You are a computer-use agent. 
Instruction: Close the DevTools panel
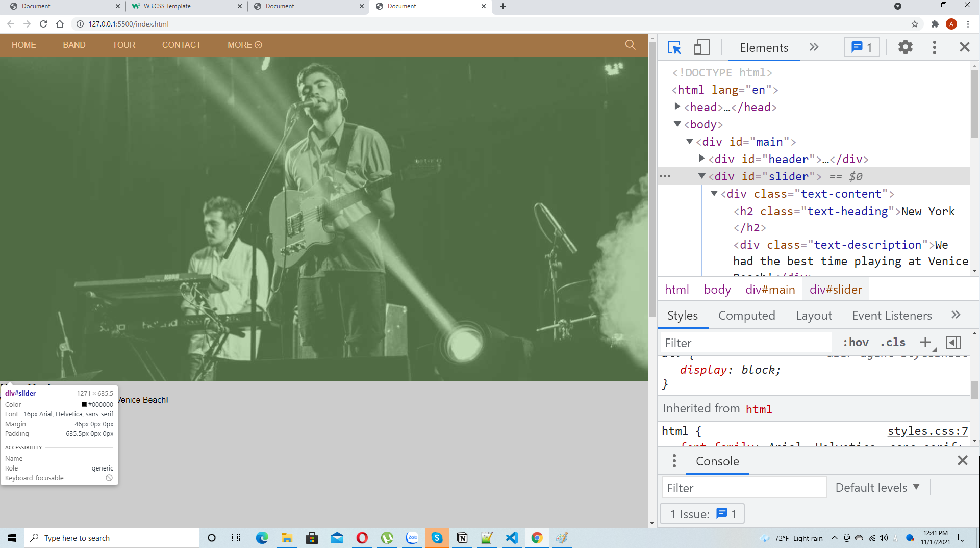click(964, 47)
